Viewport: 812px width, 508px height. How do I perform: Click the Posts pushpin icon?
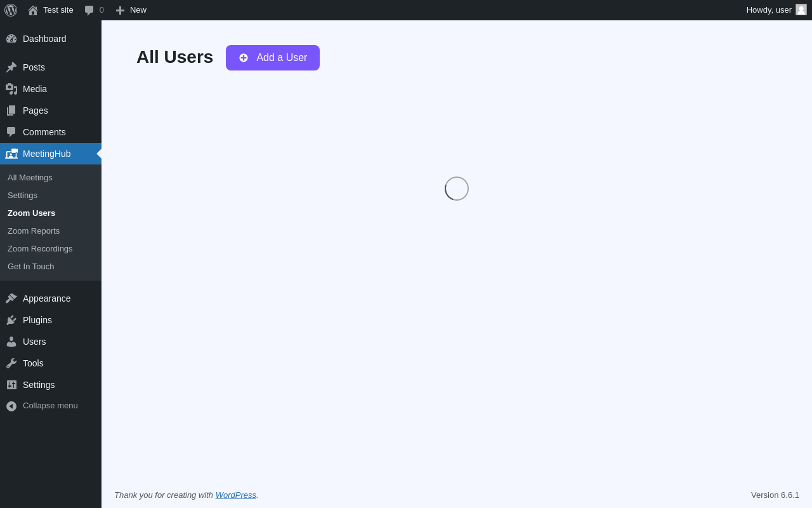click(x=11, y=67)
